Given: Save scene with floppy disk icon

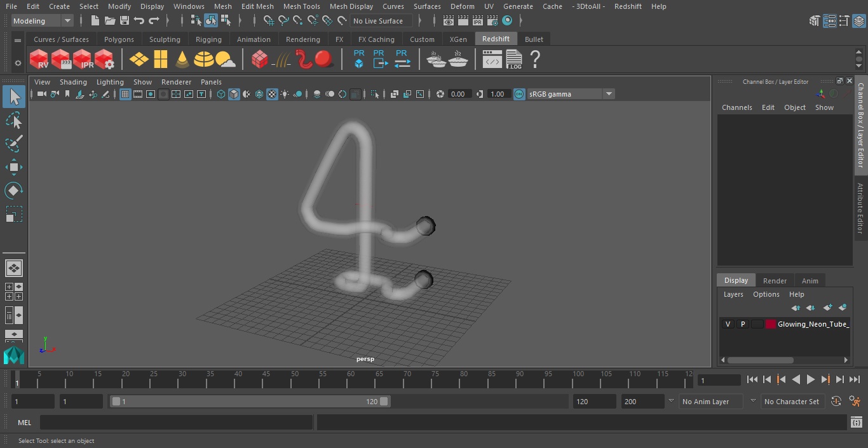Looking at the screenshot, I should [x=125, y=21].
